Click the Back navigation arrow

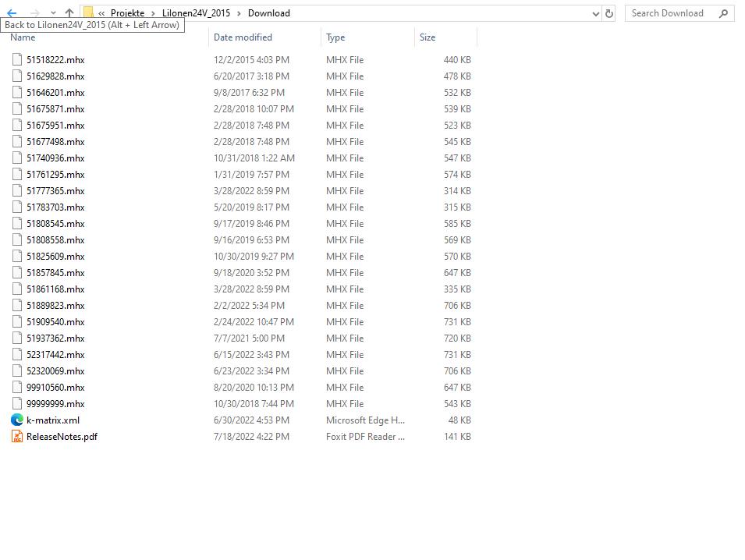11,13
